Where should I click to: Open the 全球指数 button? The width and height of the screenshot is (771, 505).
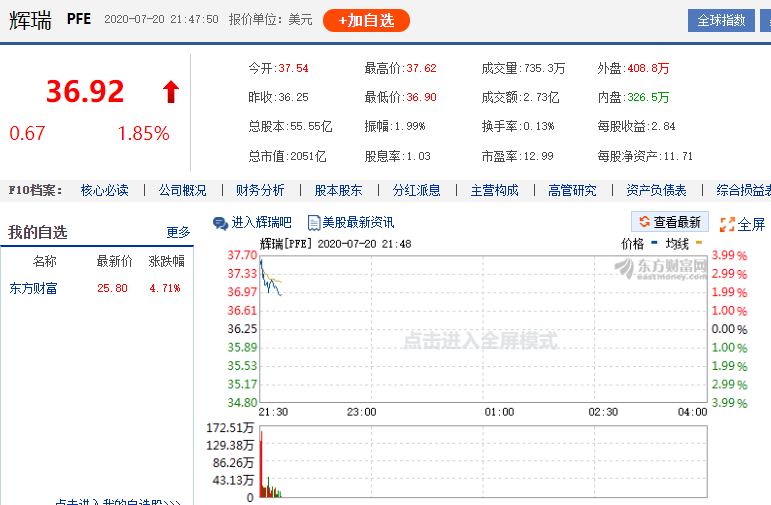721,21
